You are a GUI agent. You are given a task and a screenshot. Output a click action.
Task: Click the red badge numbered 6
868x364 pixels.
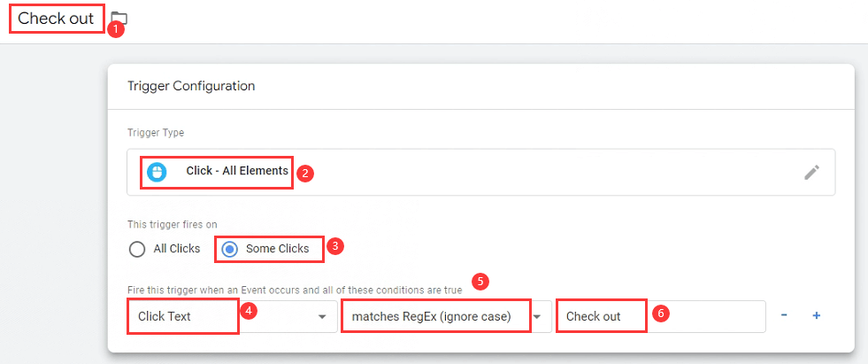[659, 314]
